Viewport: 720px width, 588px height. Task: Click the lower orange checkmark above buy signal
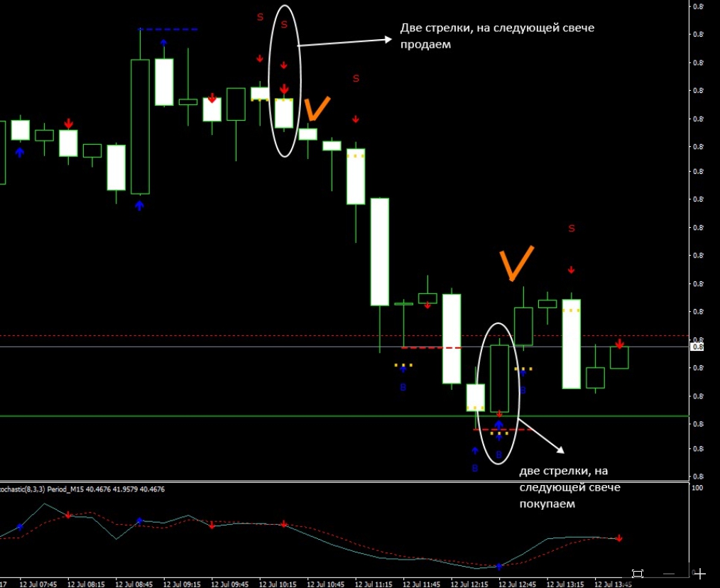[x=516, y=263]
